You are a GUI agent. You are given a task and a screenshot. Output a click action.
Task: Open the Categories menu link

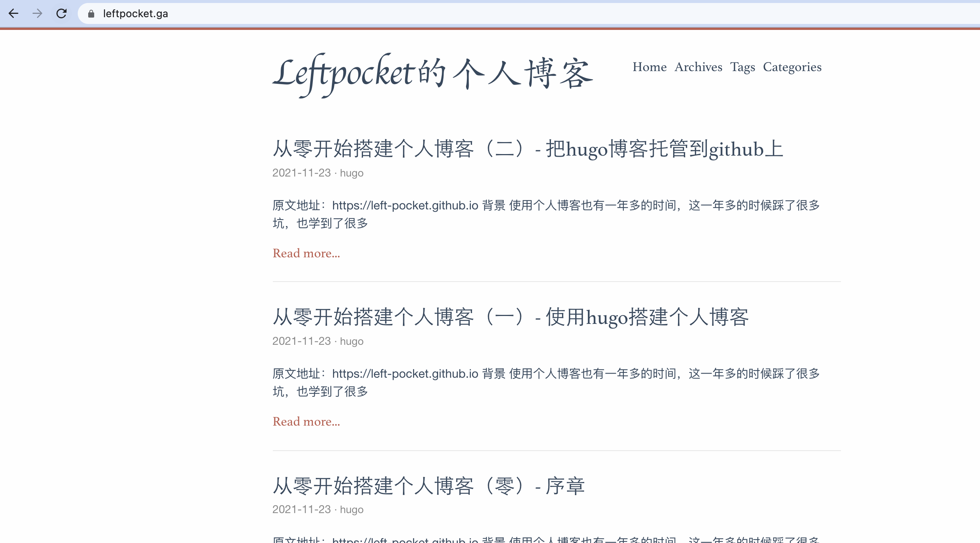(792, 67)
